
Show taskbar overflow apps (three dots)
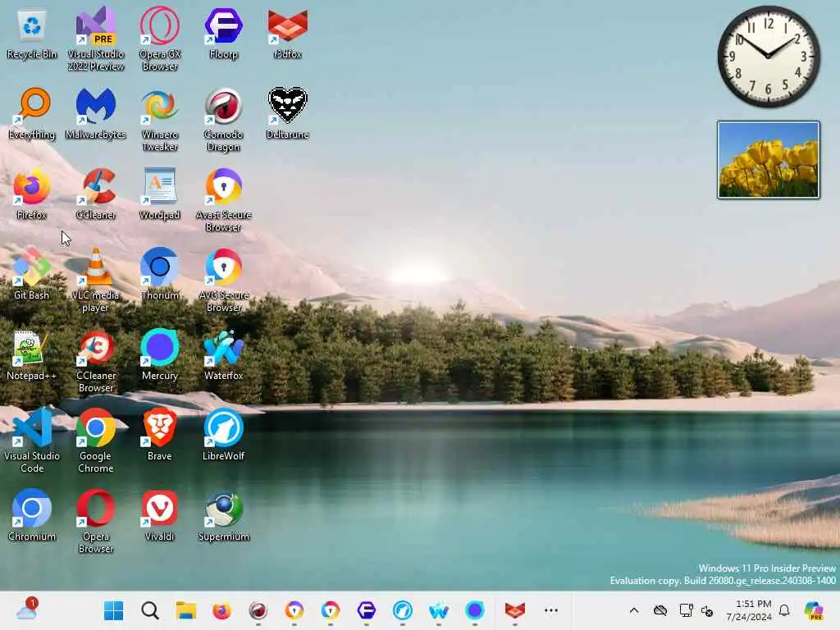(x=550, y=610)
